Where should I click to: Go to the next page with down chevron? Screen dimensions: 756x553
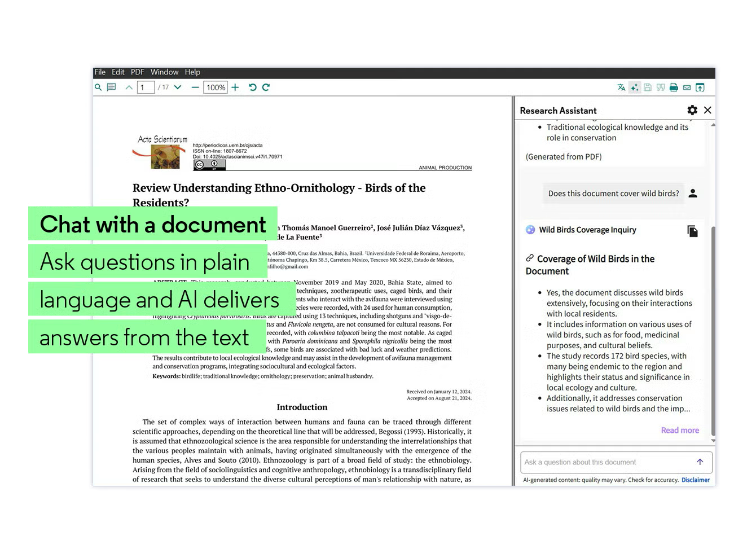178,87
